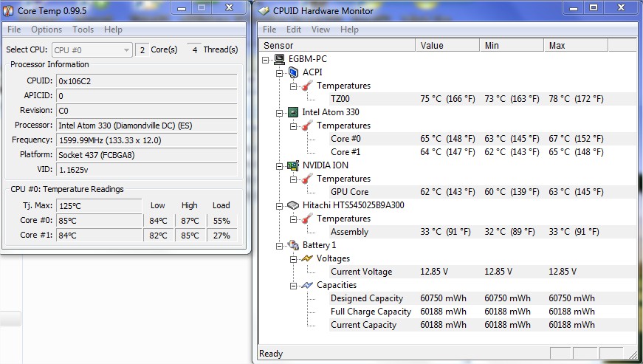643x364 pixels.
Task: Select the GPU Core sensor row
Action: click(x=482, y=192)
